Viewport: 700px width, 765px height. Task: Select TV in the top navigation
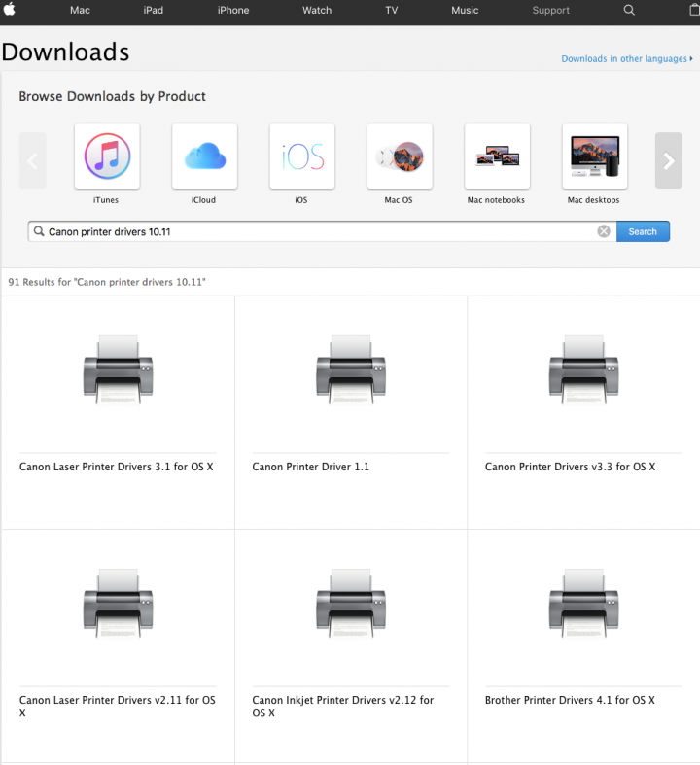click(x=392, y=11)
